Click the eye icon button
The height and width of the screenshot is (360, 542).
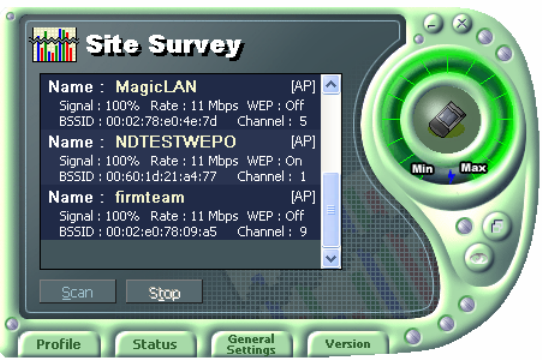click(x=478, y=258)
